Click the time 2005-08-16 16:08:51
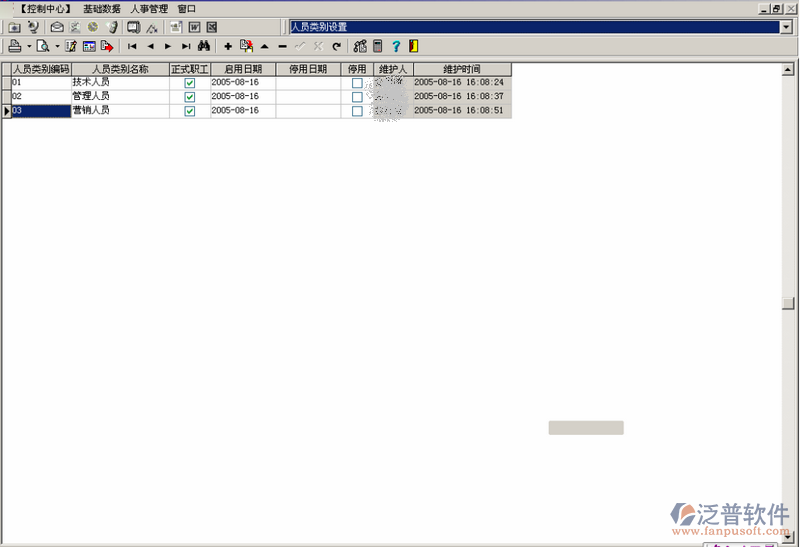The height and width of the screenshot is (547, 800). (x=459, y=111)
